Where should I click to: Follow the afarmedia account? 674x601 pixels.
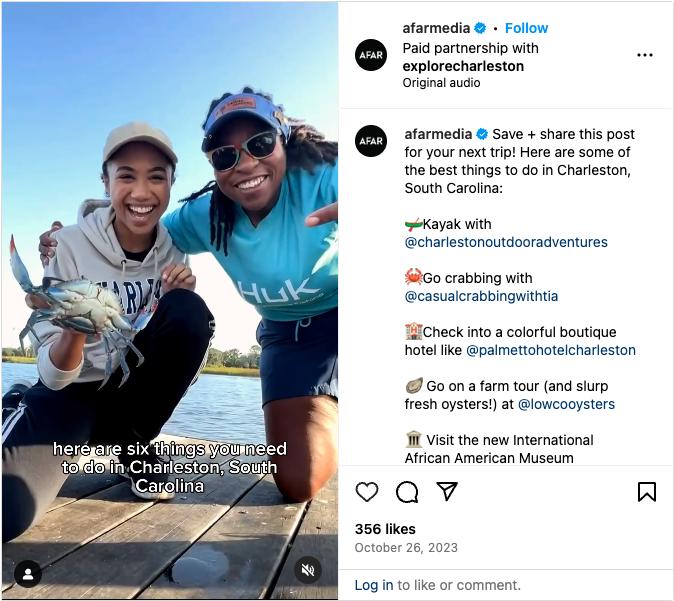(x=526, y=28)
